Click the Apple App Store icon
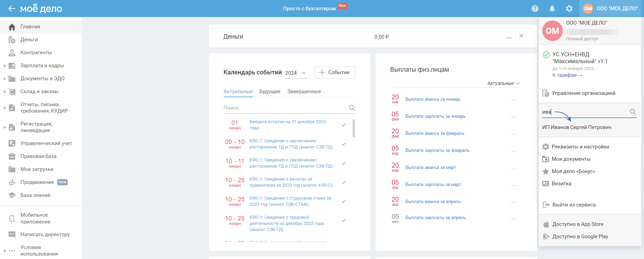 click(546, 224)
